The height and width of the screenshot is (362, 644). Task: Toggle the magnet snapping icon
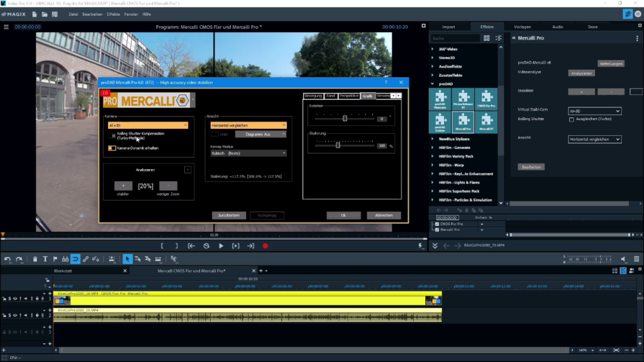75,259
